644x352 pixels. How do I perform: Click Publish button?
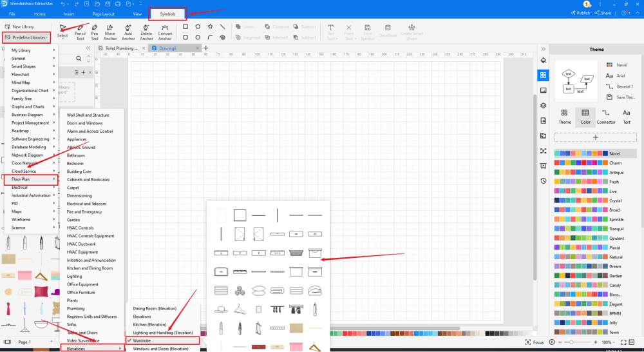580,13
